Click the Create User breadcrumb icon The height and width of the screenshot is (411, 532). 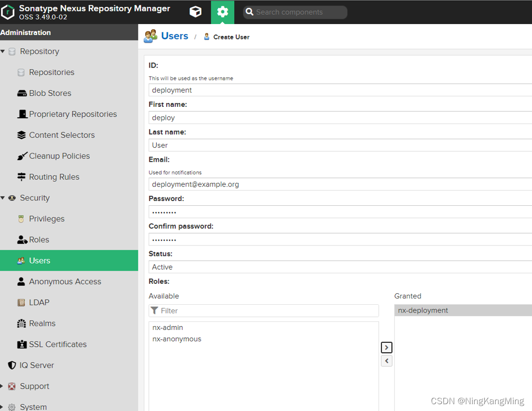(x=207, y=37)
